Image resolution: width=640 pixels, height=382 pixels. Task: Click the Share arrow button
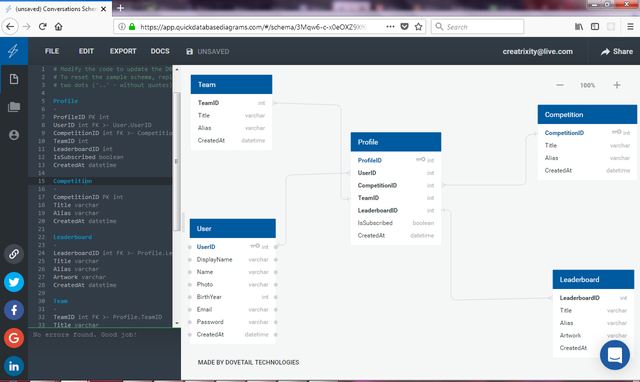point(616,51)
